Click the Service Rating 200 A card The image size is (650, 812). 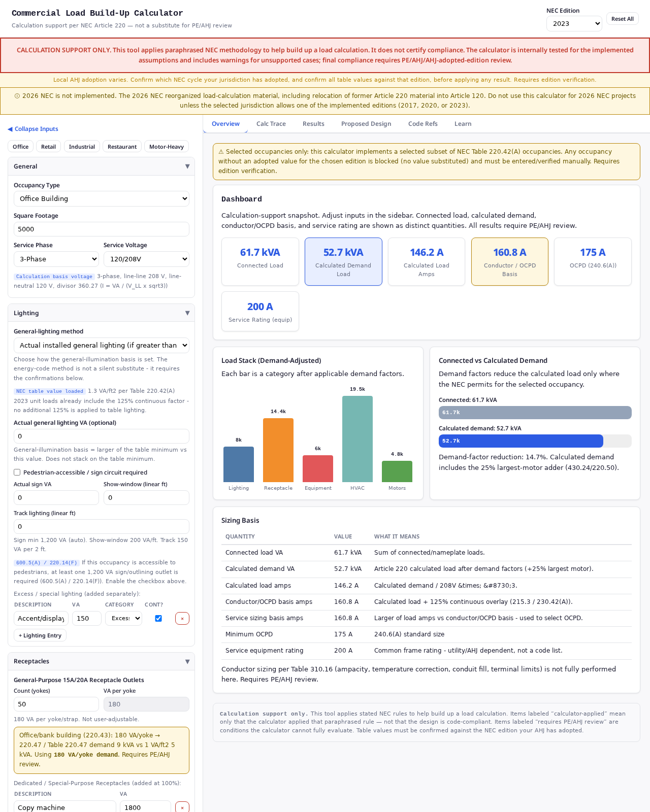click(x=260, y=311)
